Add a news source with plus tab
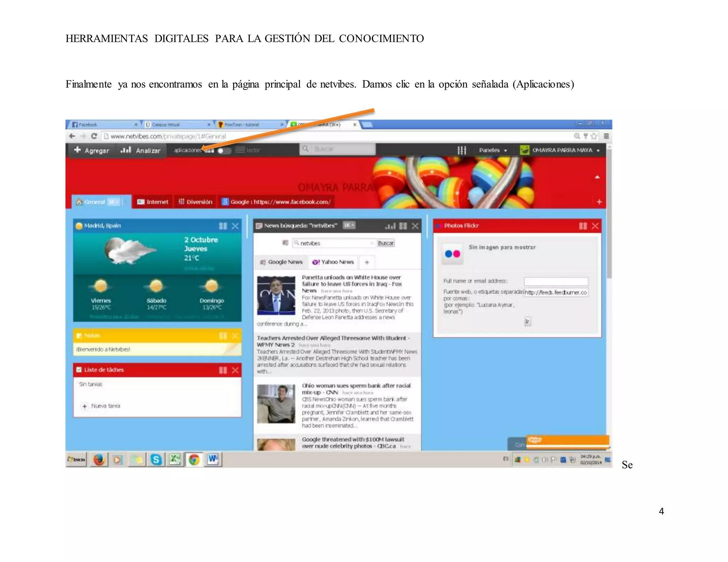The height and width of the screenshot is (562, 728). [x=367, y=262]
